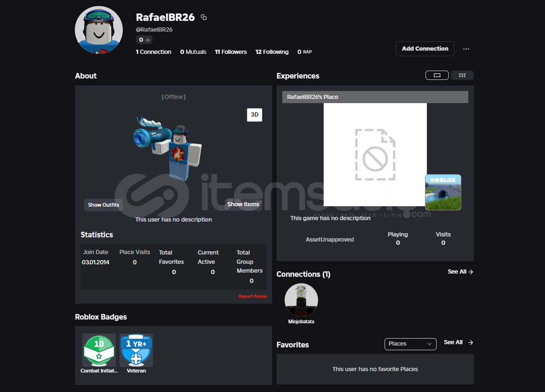The height and width of the screenshot is (392, 545).
Task: Click the 0 RAP value
Action: click(x=305, y=52)
